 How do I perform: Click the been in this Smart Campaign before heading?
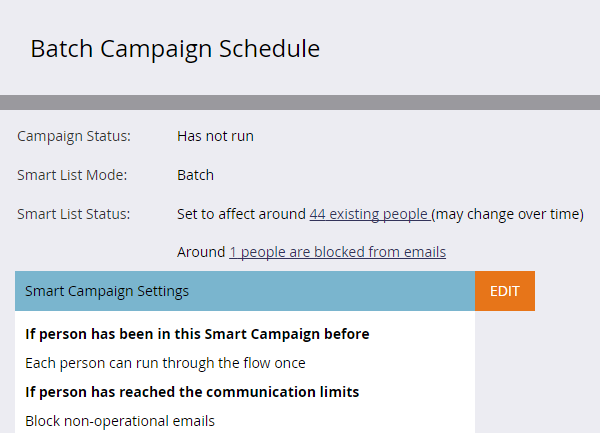[197, 334]
